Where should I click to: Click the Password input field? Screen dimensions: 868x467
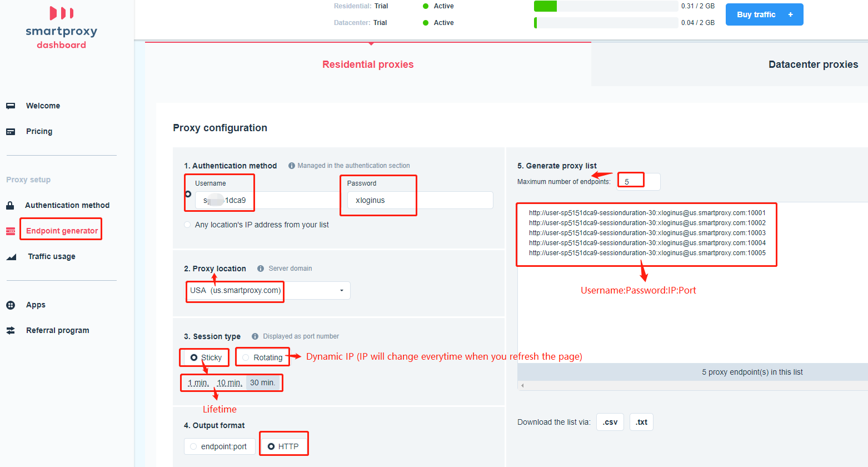420,200
